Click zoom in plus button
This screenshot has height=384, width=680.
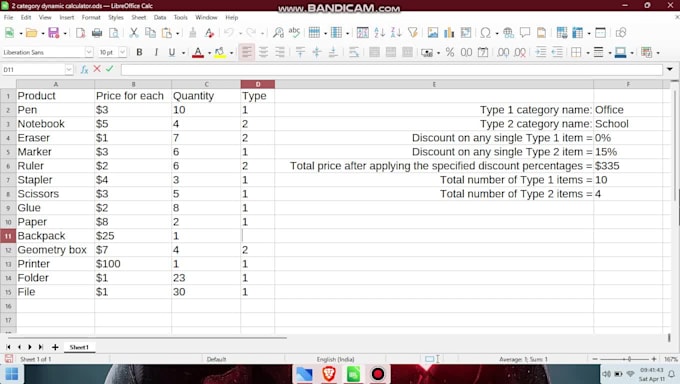(x=654, y=359)
